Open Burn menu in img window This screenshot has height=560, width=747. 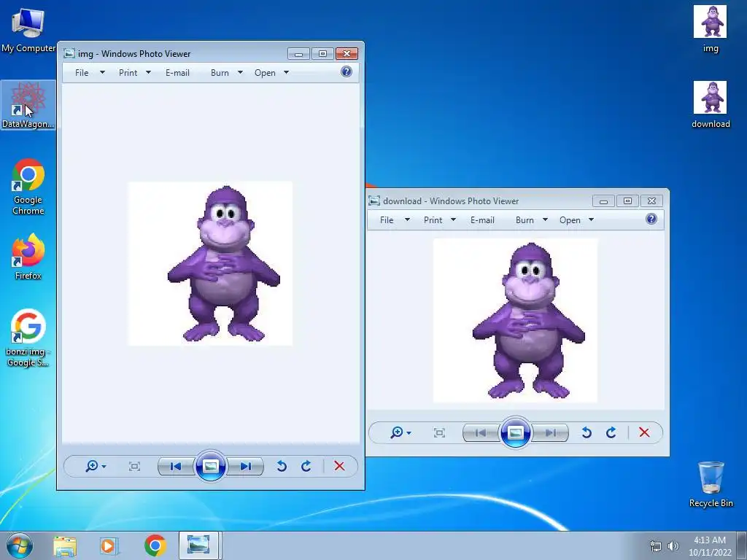point(220,73)
